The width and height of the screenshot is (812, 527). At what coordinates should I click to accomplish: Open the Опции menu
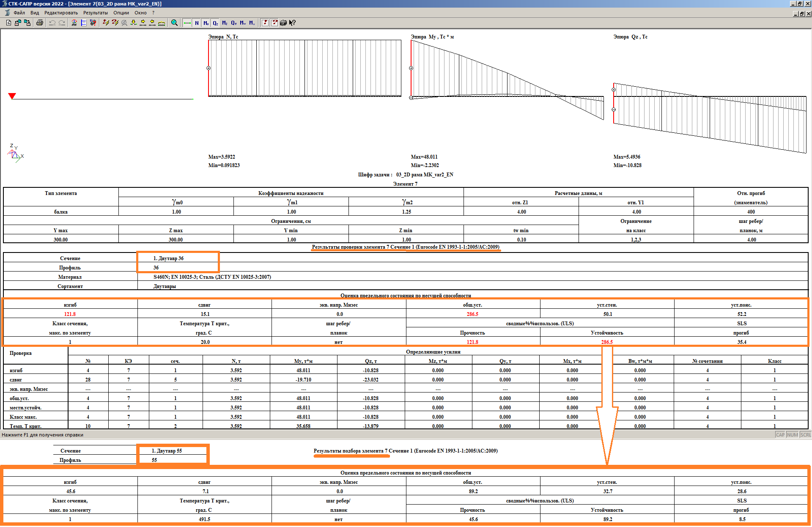click(121, 13)
